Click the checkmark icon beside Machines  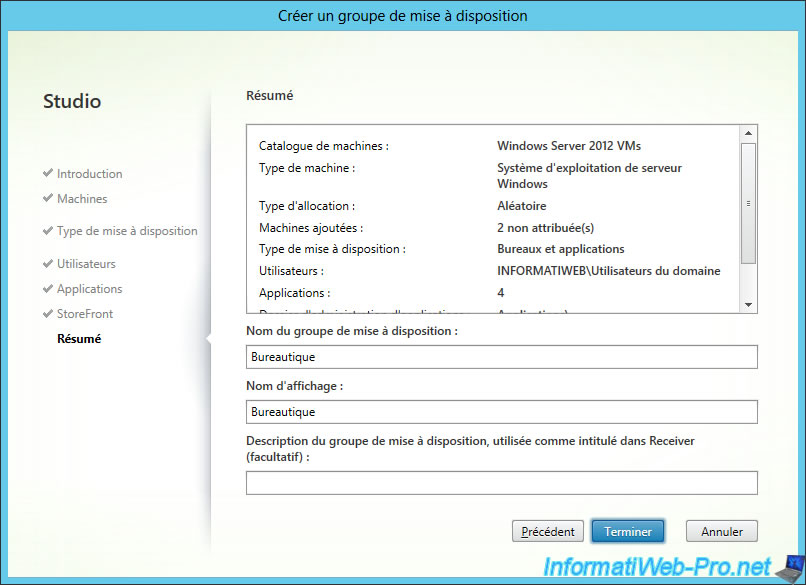coord(48,197)
